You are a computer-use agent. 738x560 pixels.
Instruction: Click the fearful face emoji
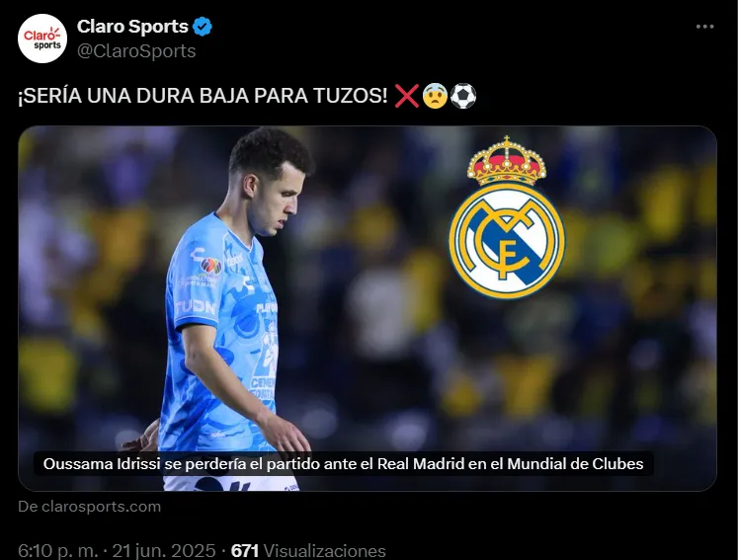[435, 96]
